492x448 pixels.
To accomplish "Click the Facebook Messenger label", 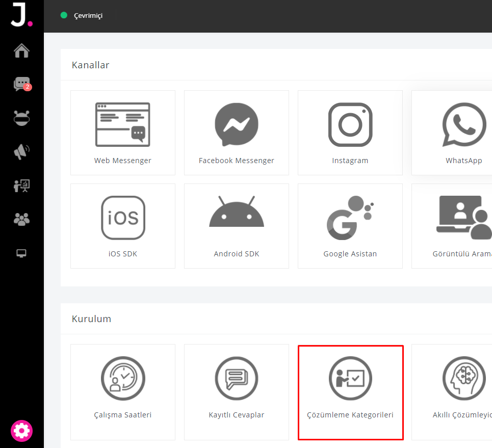I will (237, 161).
